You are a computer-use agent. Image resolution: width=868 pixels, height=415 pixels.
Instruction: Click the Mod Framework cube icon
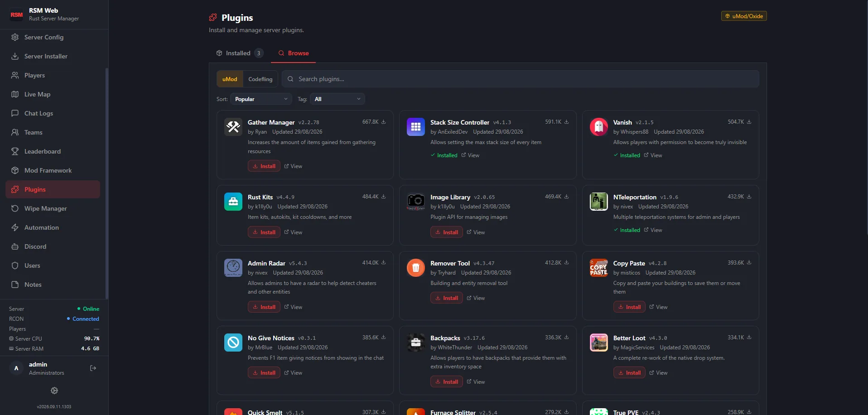pos(15,170)
